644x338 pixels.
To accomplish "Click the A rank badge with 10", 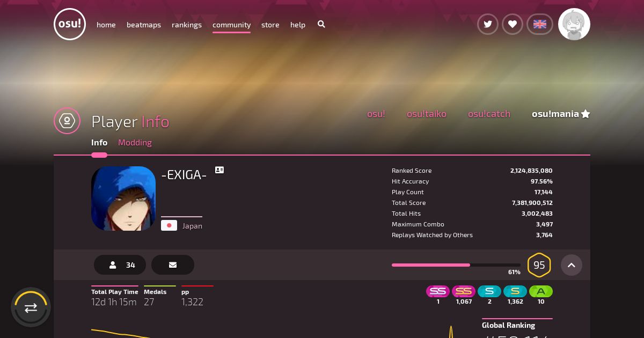I will [x=541, y=291].
